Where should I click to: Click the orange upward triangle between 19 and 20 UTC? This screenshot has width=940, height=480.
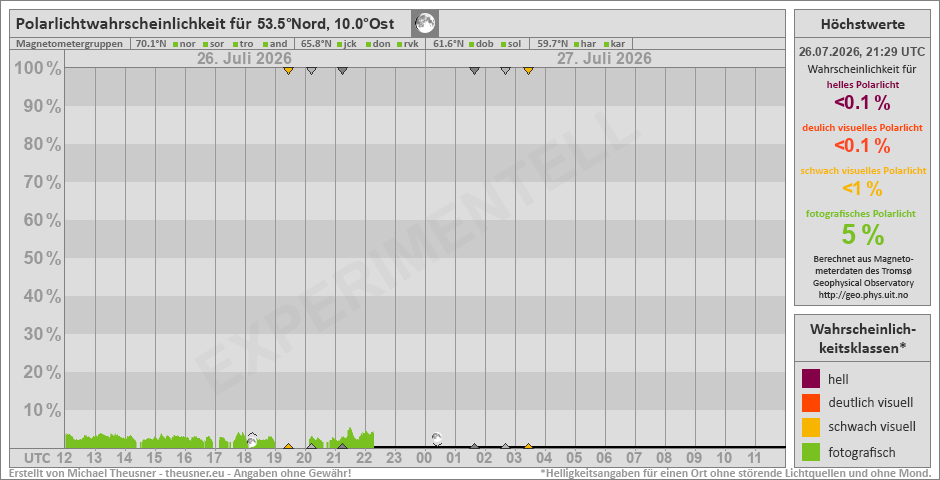pos(288,446)
